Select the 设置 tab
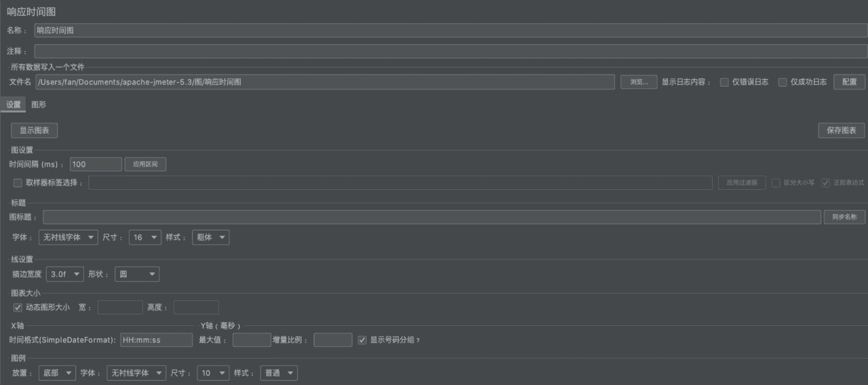Image resolution: width=868 pixels, height=385 pixels. point(14,104)
